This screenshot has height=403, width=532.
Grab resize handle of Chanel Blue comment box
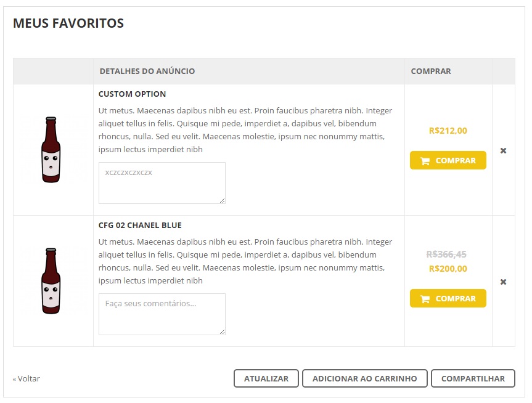coord(222,332)
